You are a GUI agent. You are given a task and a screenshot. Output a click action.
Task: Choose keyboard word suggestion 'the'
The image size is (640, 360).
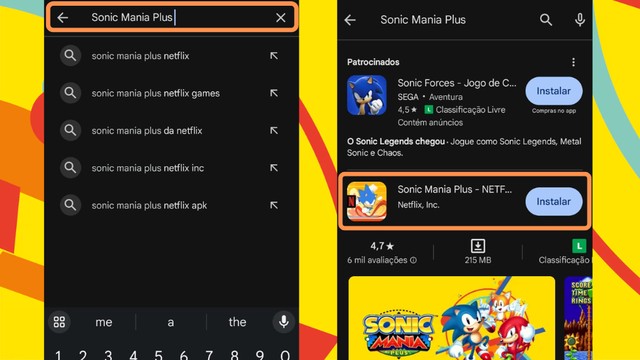237,322
